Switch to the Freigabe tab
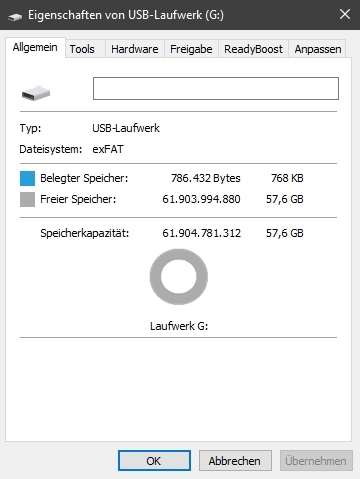 click(191, 49)
